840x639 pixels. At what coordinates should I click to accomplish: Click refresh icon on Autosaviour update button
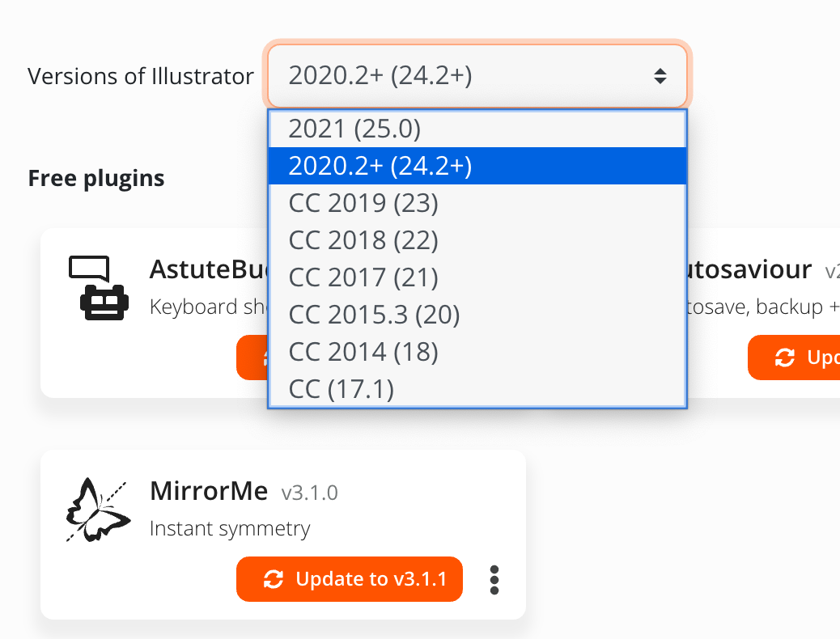[x=784, y=358]
